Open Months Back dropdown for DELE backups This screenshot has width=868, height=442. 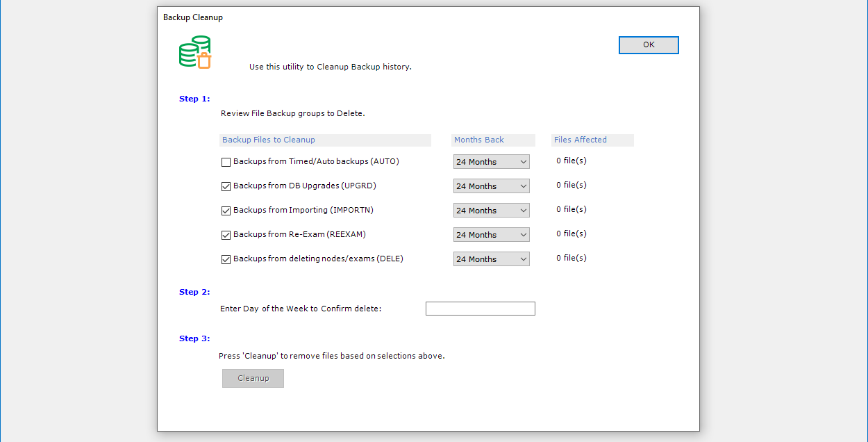[x=491, y=259]
